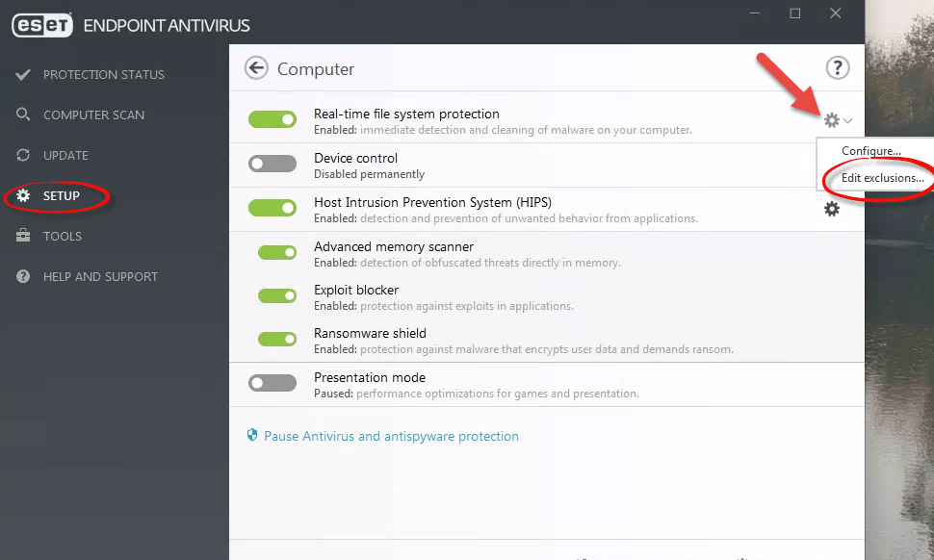
Task: Click the Real-time file system protection gear icon
Action: tap(832, 120)
